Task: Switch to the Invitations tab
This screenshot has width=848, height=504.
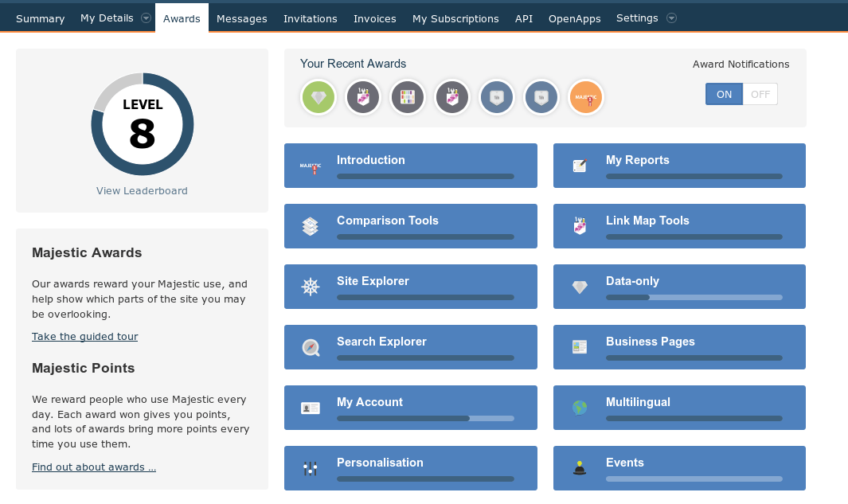Action: click(311, 18)
